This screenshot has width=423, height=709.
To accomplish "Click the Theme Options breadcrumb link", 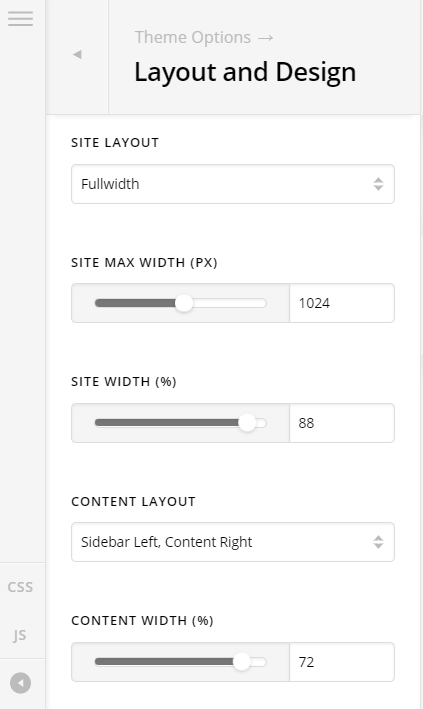I will [193, 37].
